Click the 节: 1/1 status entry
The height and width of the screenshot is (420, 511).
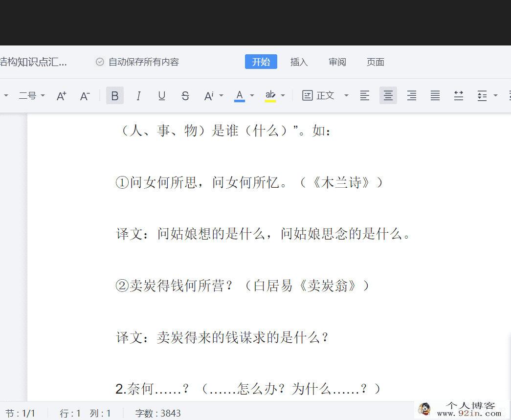pyautogui.click(x=20, y=413)
